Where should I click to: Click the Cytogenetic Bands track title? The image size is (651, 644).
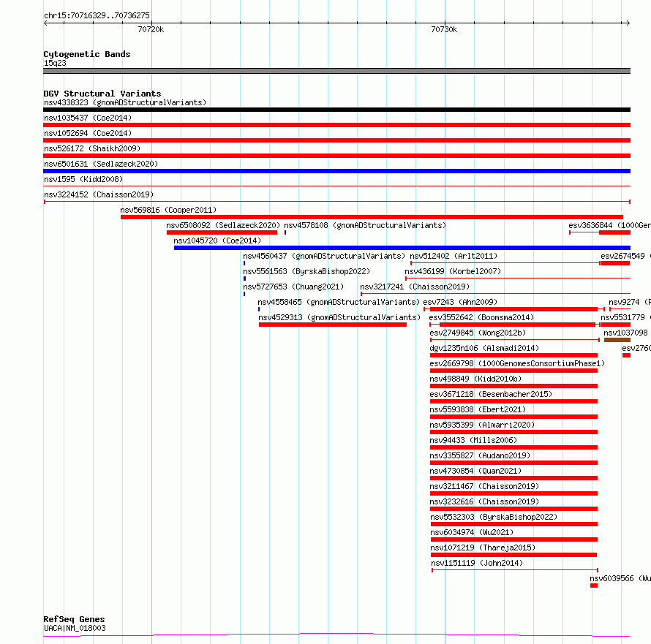pos(87,54)
